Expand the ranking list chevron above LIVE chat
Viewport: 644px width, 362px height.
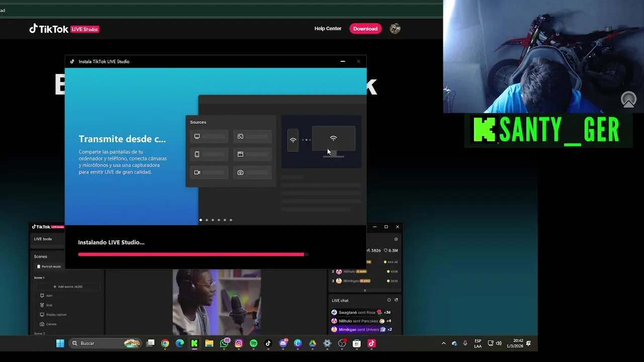(x=365, y=290)
